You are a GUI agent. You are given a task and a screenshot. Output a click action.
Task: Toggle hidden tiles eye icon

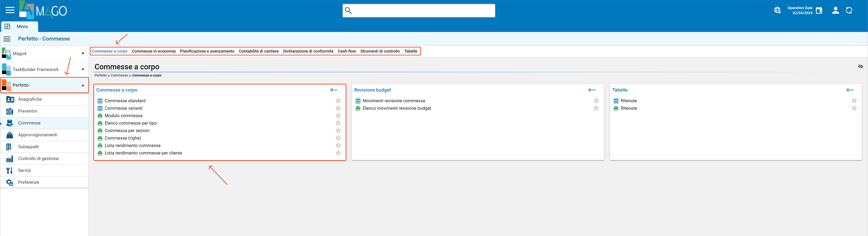[860, 66]
